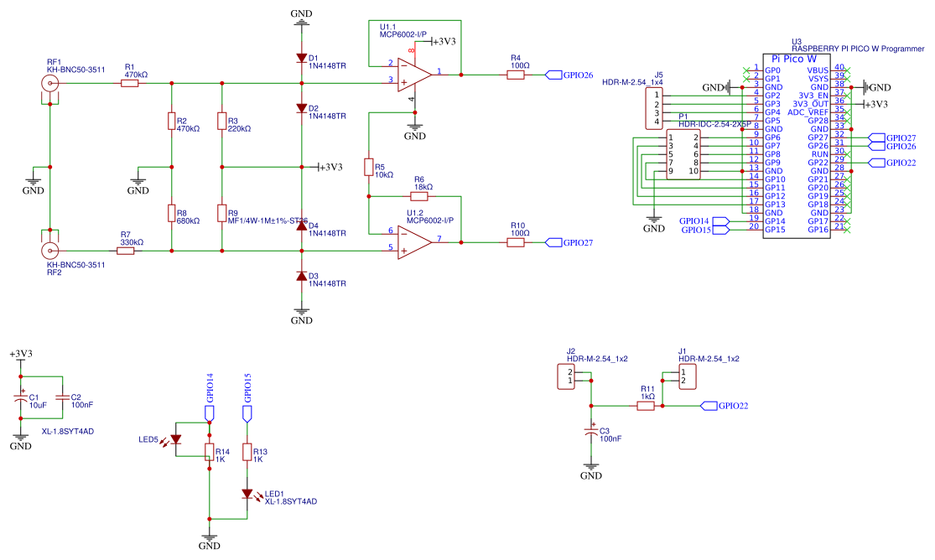Click the U1.2 op-amp triangle
Viewport: 935px width, 560px height.
pyautogui.click(x=415, y=243)
